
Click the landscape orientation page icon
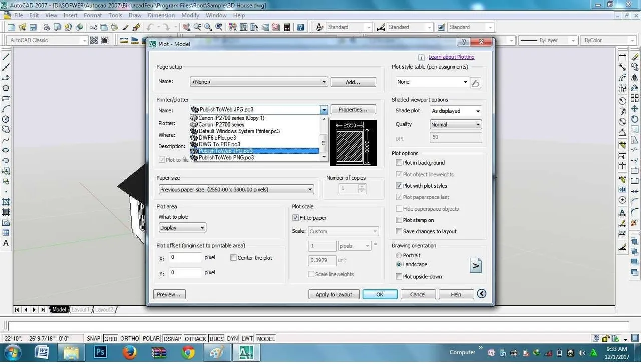[x=476, y=265]
